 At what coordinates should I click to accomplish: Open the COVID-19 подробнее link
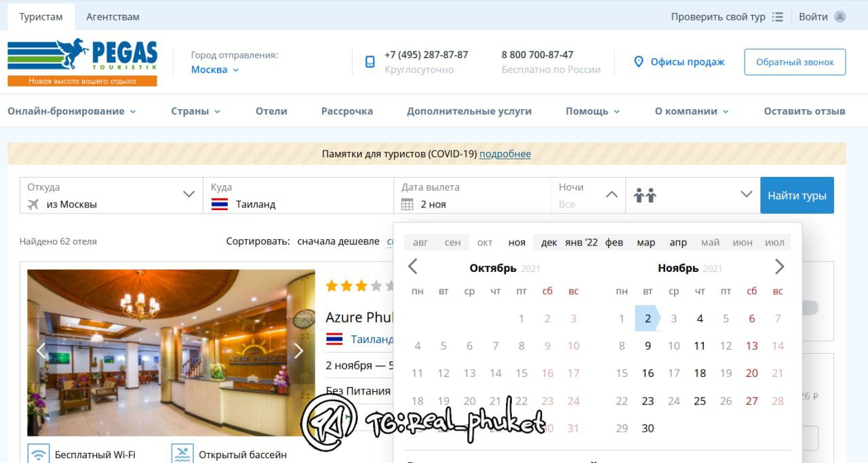click(505, 154)
